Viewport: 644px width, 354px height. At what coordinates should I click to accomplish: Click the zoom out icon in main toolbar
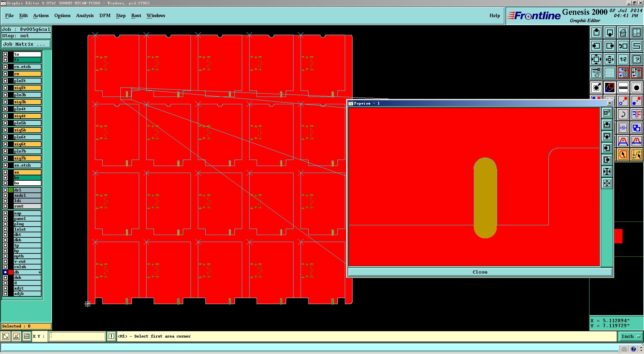click(610, 59)
